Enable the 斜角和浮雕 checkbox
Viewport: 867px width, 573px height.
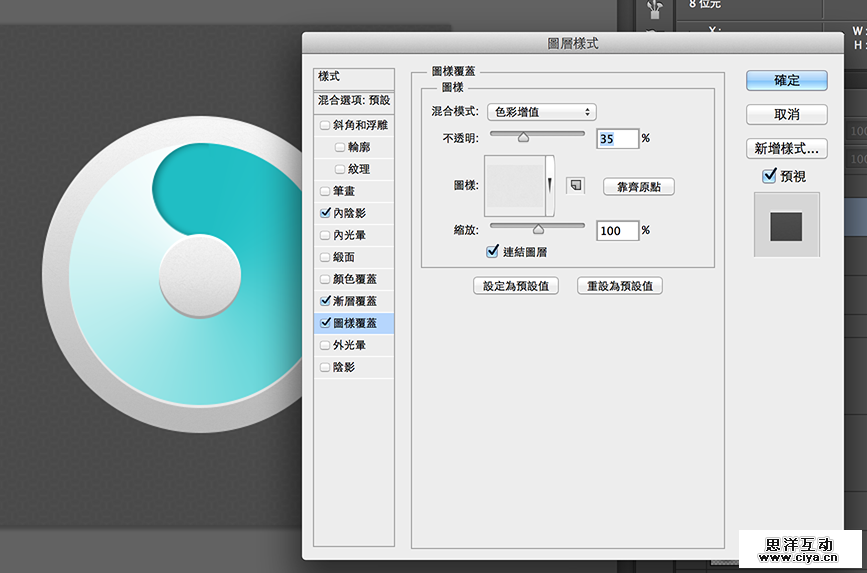(x=325, y=126)
